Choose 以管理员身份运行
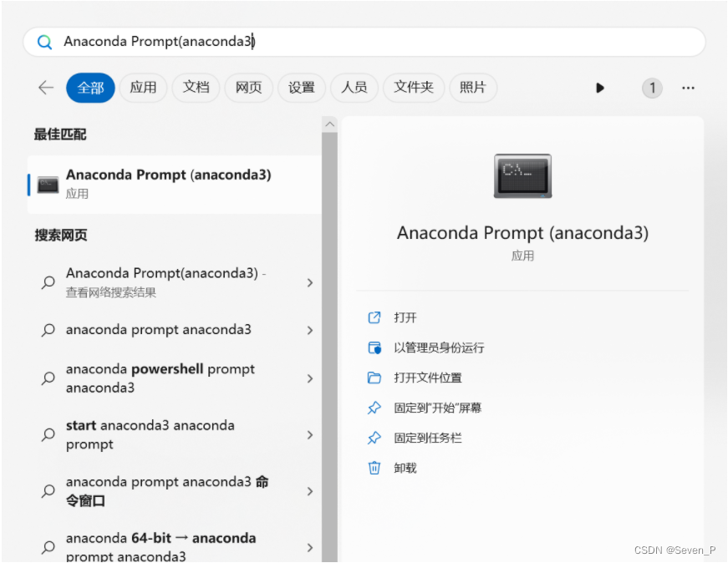The height and width of the screenshot is (563, 728). [439, 347]
